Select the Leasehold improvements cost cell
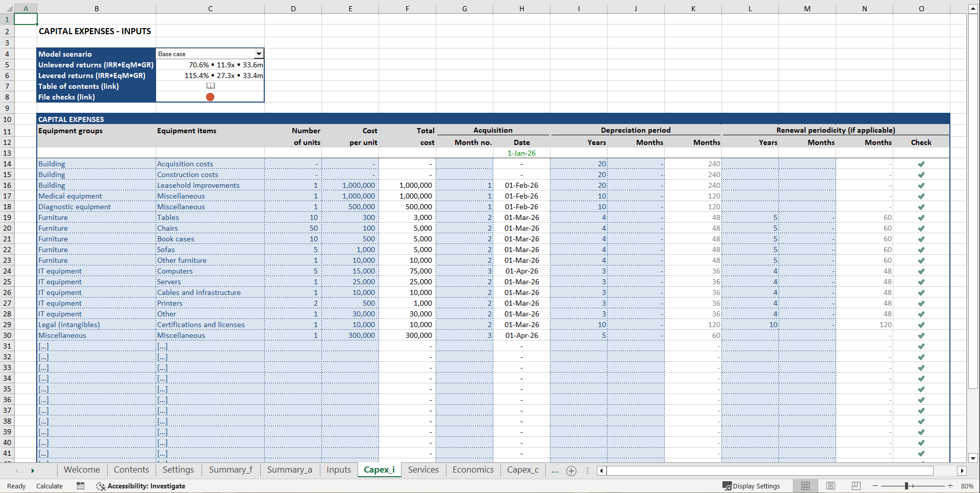The width and height of the screenshot is (980, 493). (x=350, y=185)
